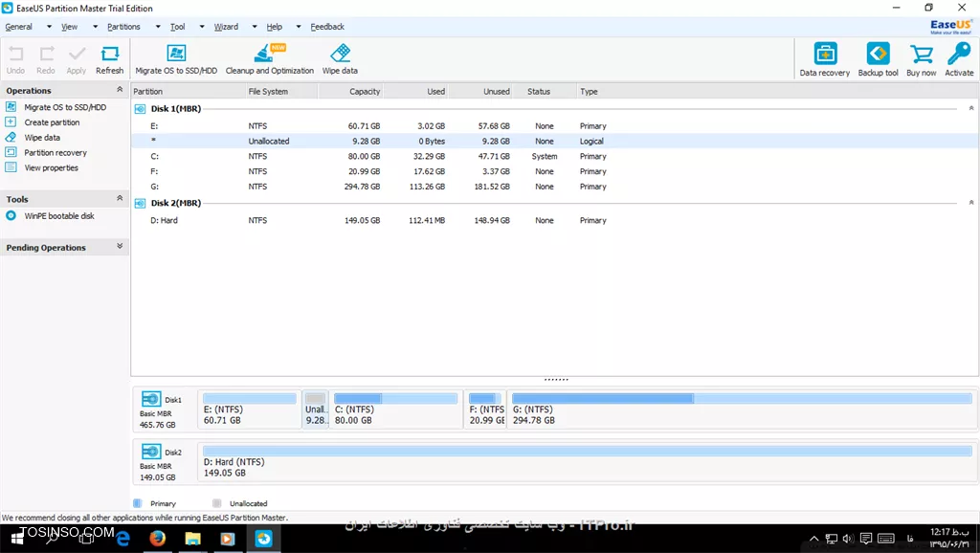Screen dimensions: 980x553
Task: Open the Help menu
Action: pyautogui.click(x=275, y=27)
